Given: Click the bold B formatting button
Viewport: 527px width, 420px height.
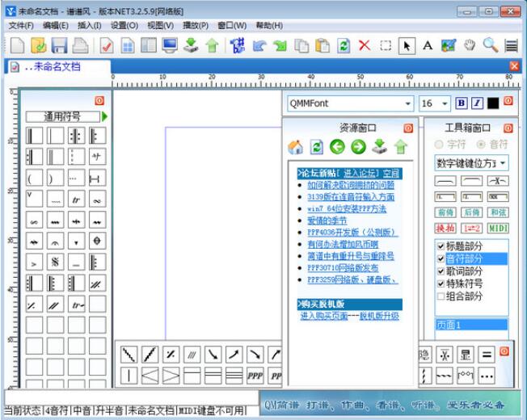Looking at the screenshot, I should pos(462,103).
